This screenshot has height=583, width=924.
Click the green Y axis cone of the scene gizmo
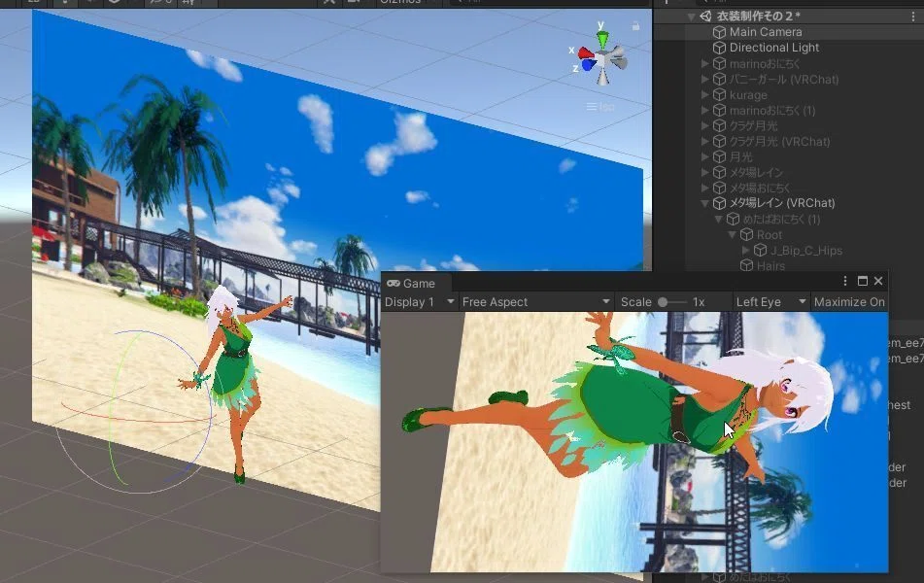pos(601,40)
